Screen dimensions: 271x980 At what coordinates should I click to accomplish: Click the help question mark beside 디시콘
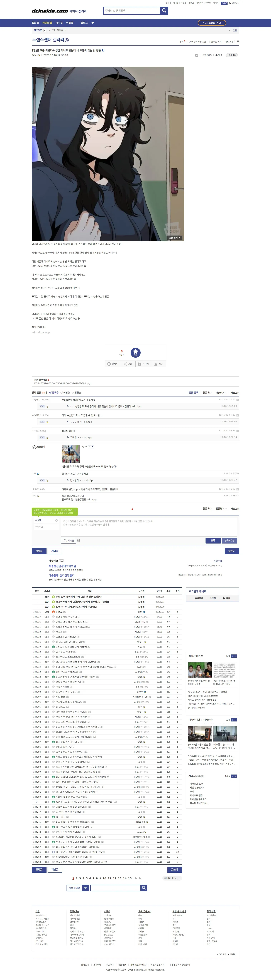tap(78, 541)
